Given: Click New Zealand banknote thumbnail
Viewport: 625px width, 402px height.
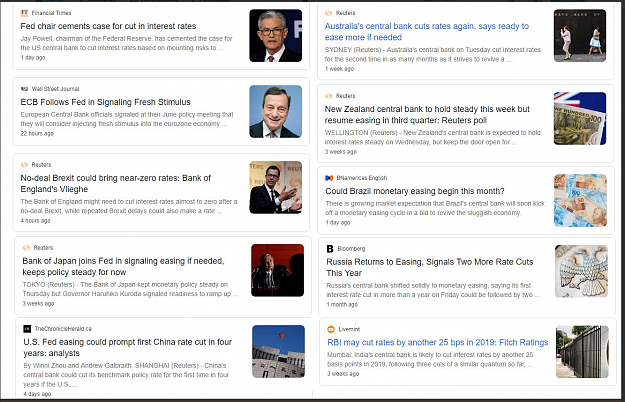Looking at the screenshot, I should click(x=580, y=118).
